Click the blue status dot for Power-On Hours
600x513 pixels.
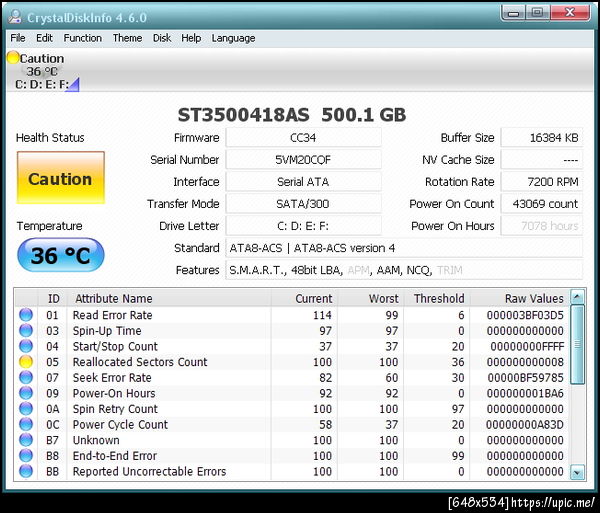click(26, 393)
